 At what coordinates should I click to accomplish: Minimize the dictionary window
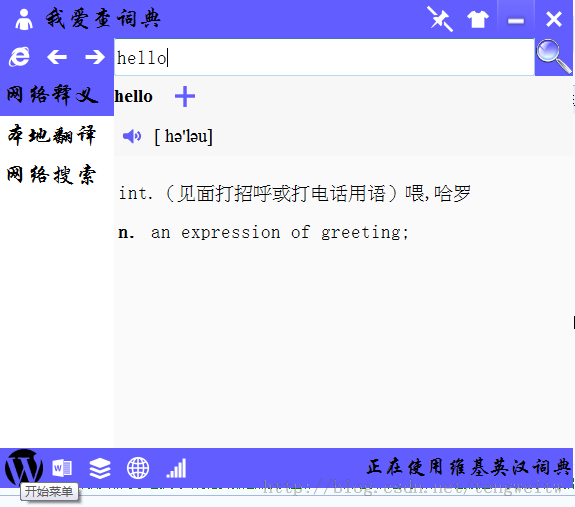coord(516,20)
